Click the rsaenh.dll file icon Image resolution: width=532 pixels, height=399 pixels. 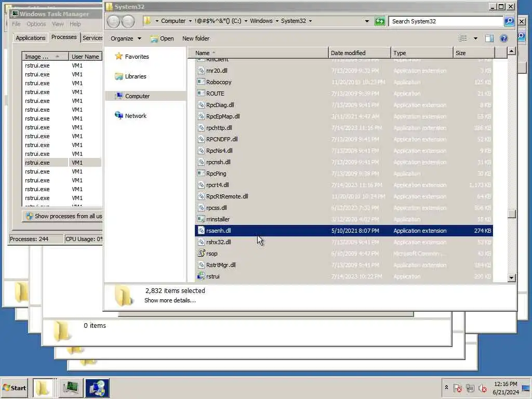(201, 230)
